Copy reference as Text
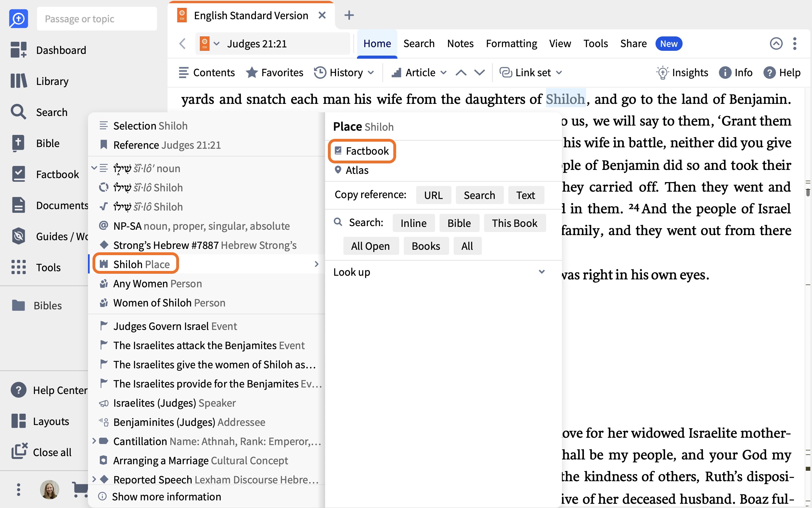 pos(526,195)
